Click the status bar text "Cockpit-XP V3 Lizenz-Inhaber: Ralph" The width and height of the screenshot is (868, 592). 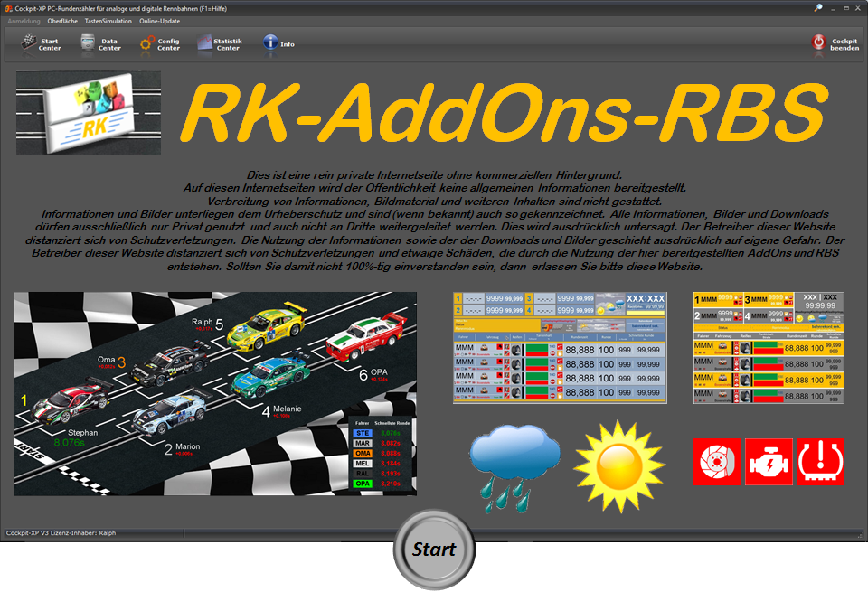(61, 533)
